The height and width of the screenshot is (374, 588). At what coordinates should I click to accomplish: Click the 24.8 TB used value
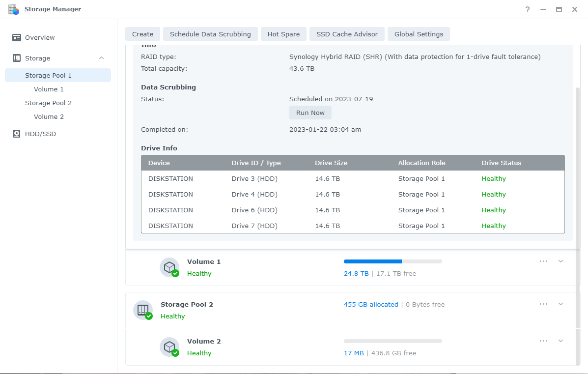pos(356,273)
